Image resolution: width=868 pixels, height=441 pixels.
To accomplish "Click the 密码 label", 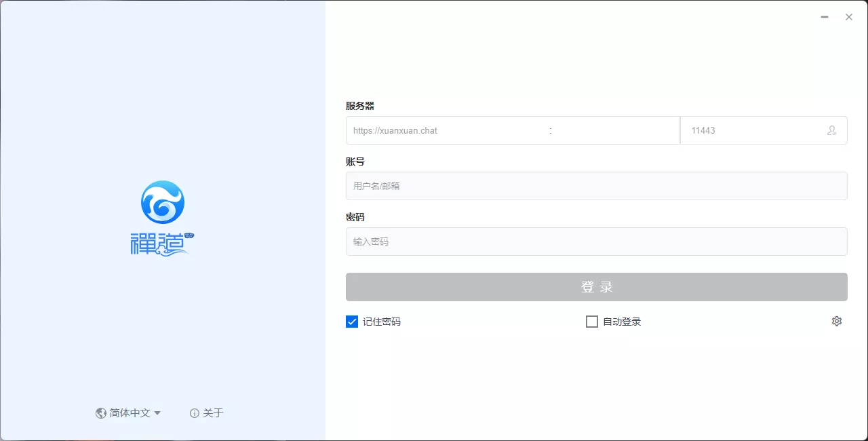I will (355, 217).
